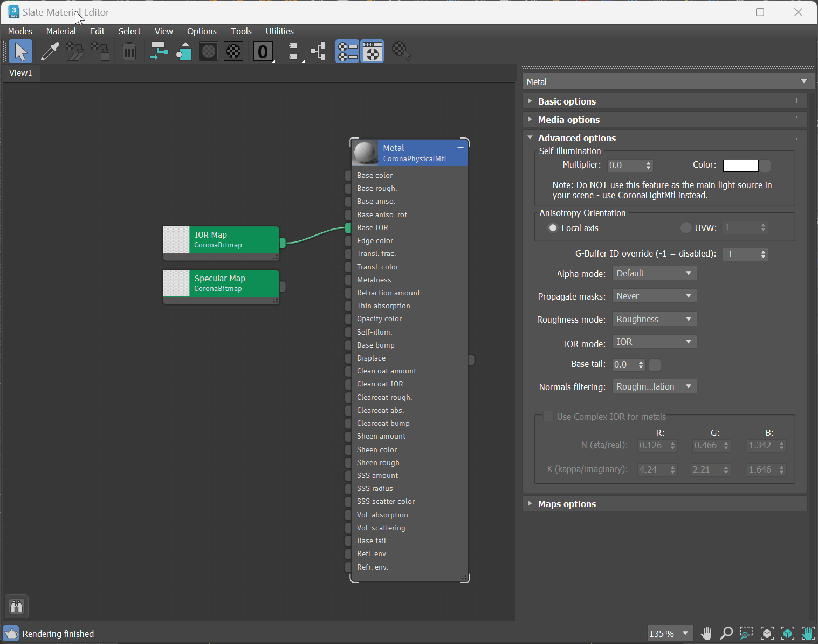
Task: Open search binoculars in view
Action: pos(17,607)
